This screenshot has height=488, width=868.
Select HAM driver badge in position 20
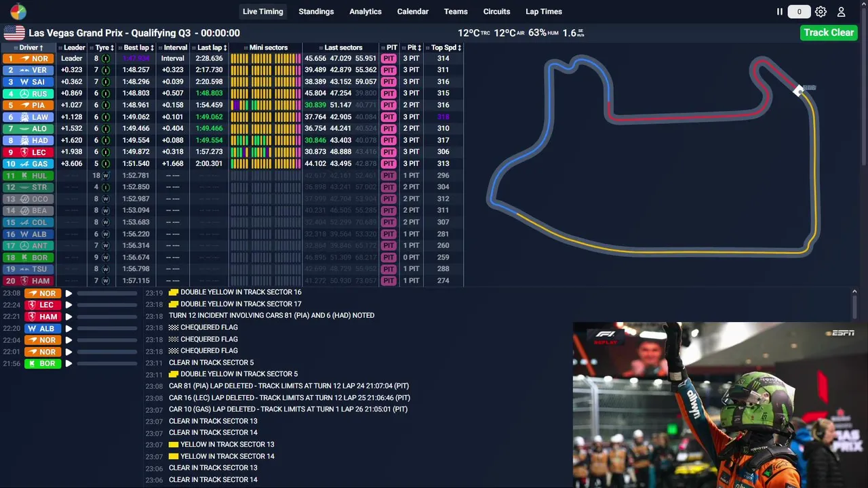pos(28,281)
